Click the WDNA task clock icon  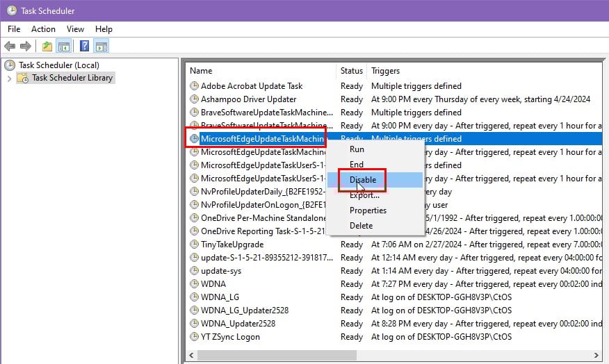[x=194, y=283]
